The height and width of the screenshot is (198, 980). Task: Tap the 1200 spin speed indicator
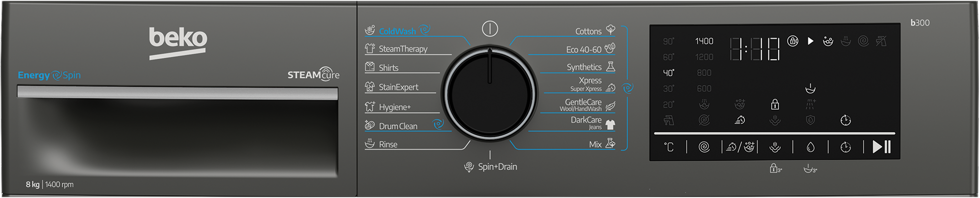point(704,57)
